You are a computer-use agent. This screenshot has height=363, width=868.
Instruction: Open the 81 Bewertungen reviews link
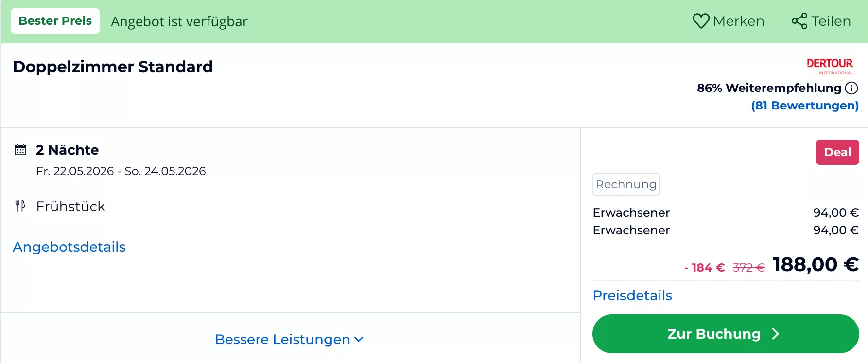(x=805, y=106)
